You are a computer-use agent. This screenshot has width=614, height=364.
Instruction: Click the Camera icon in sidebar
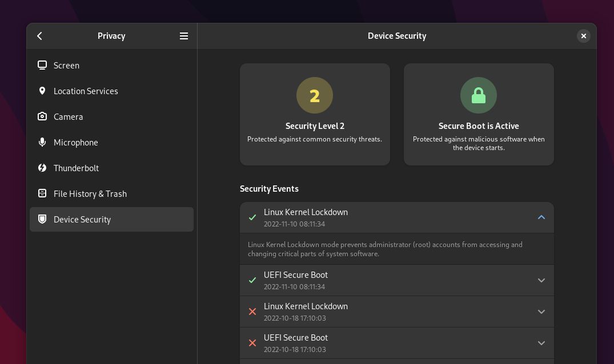pos(42,116)
